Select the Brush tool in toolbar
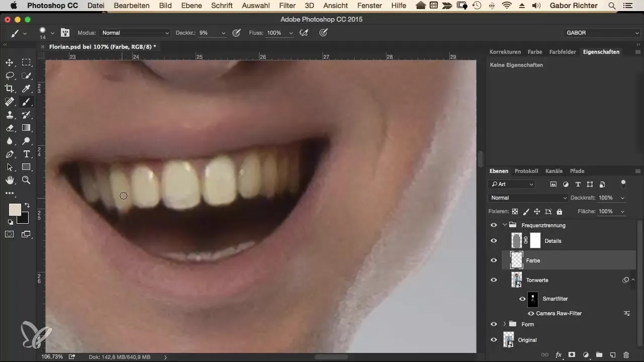The height and width of the screenshot is (362, 644). [26, 102]
